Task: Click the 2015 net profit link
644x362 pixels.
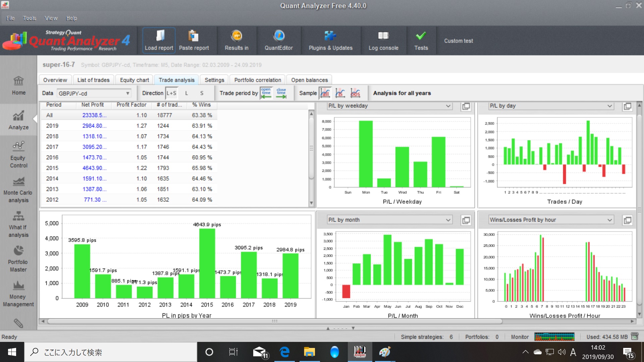Action: (x=94, y=168)
